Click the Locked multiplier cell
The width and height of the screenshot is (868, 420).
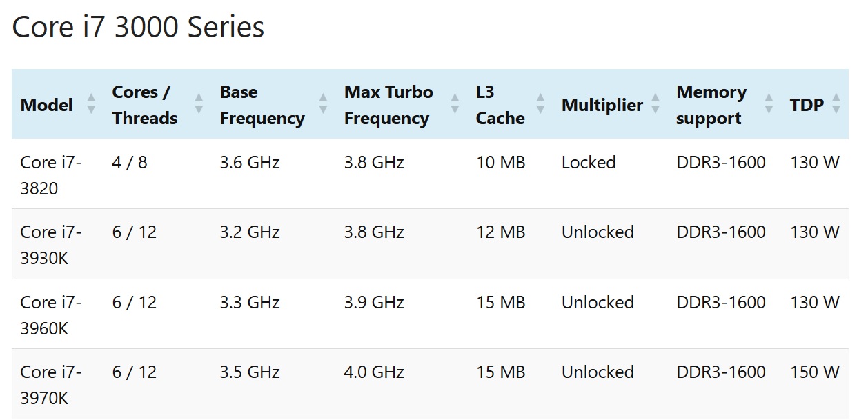pyautogui.click(x=589, y=163)
